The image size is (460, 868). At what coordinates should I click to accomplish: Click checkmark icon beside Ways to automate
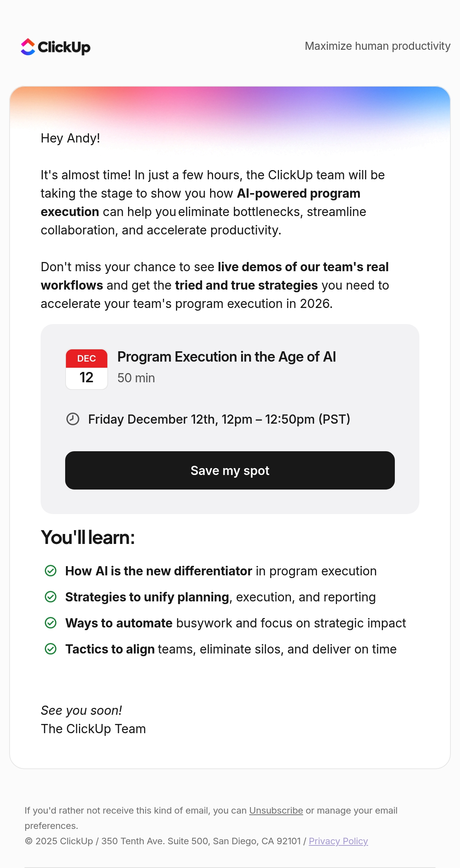51,623
